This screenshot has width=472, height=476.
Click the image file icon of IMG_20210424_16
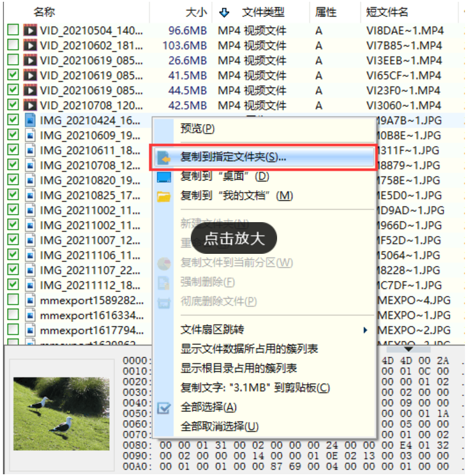click(30, 120)
